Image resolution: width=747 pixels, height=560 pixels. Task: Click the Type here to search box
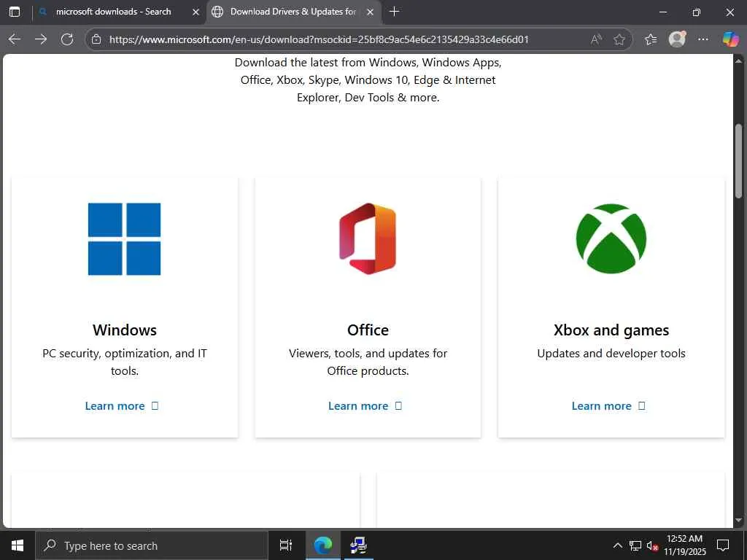tap(152, 545)
